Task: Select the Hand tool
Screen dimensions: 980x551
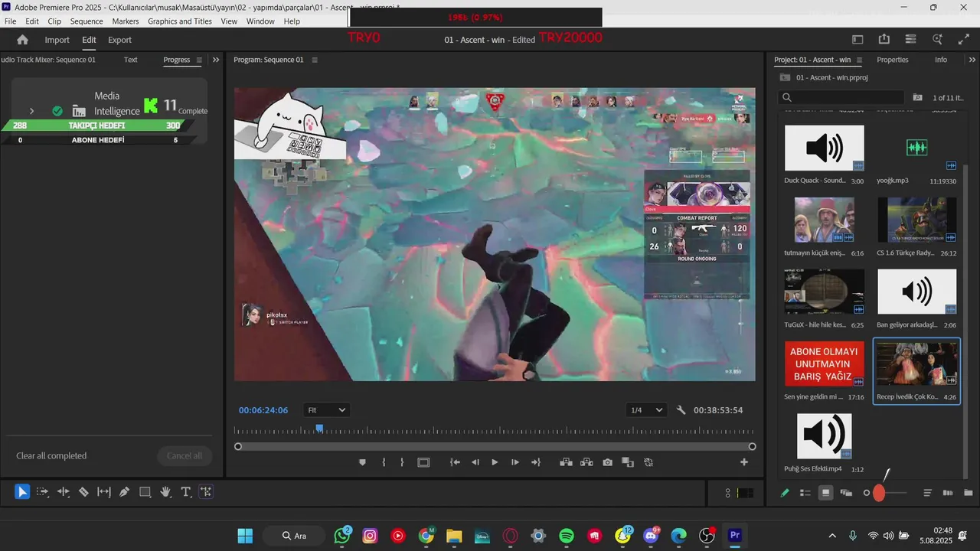Action: click(165, 492)
